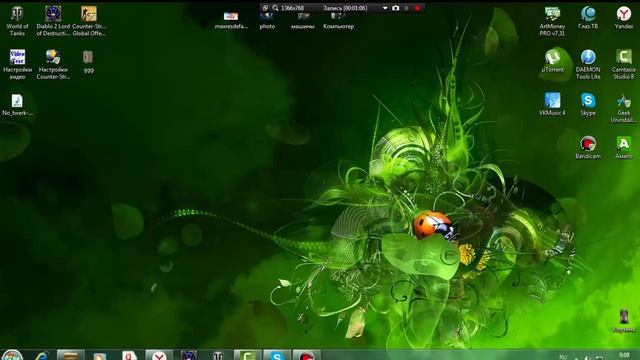
Task: Click the Запись [00:01:06] recording timer
Action: 345,8
